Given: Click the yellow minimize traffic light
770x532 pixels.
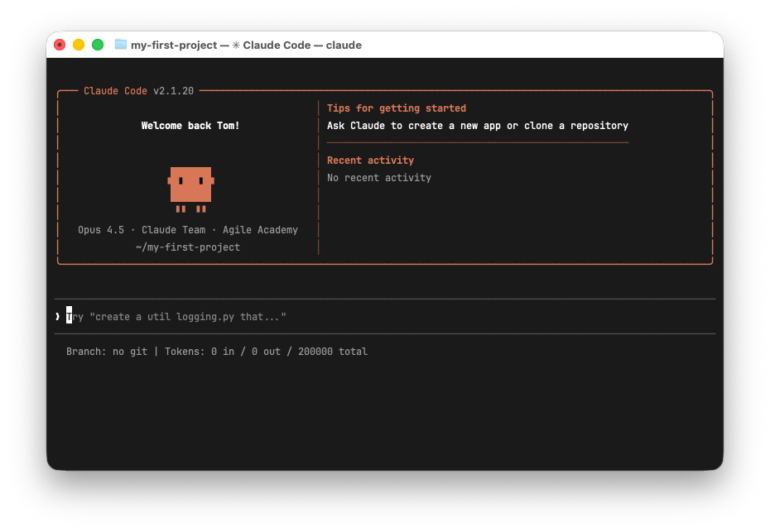Looking at the screenshot, I should pos(79,45).
